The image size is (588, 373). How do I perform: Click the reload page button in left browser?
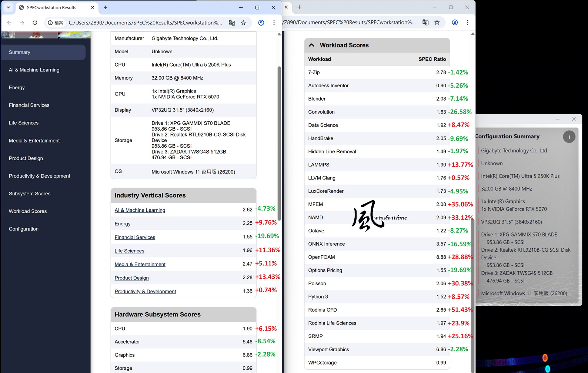coord(35,23)
